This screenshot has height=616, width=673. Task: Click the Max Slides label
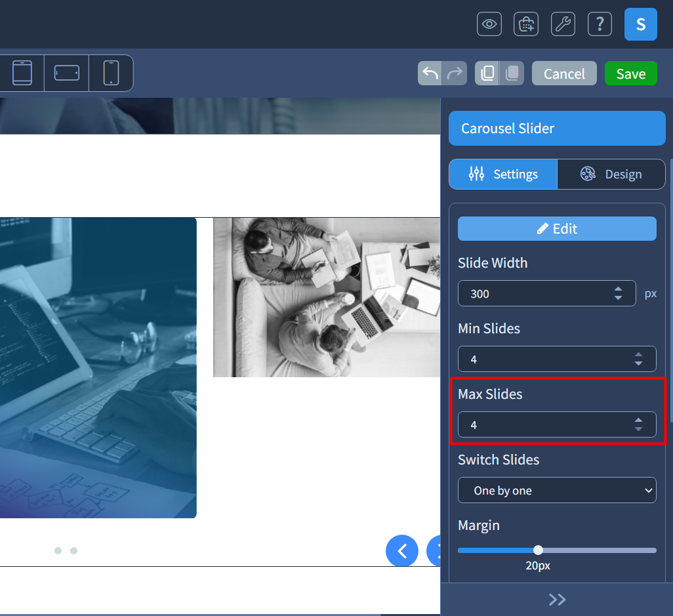pos(490,394)
